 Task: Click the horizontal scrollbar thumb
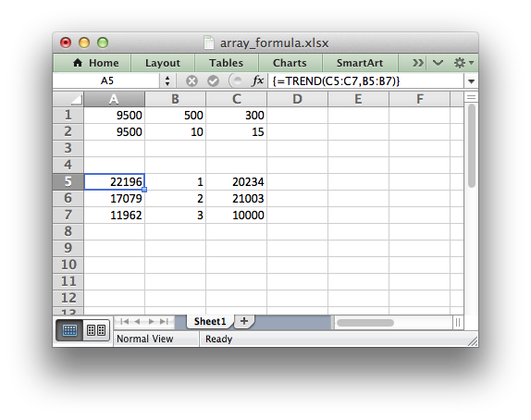coord(365,323)
